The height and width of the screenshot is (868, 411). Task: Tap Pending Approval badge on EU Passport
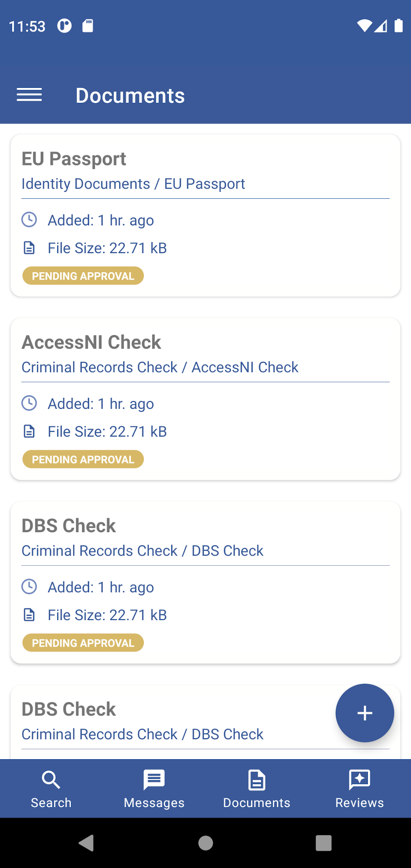[x=83, y=276]
